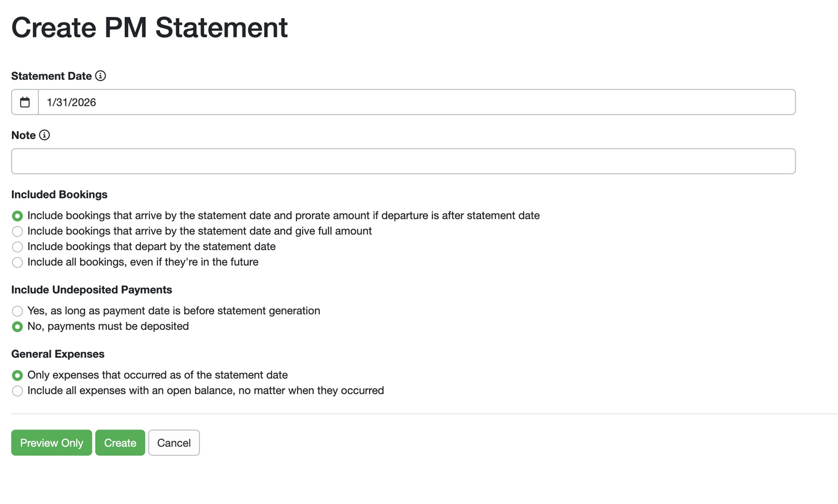Click the General Expenses section heading
This screenshot has width=838, height=504.
pos(58,354)
